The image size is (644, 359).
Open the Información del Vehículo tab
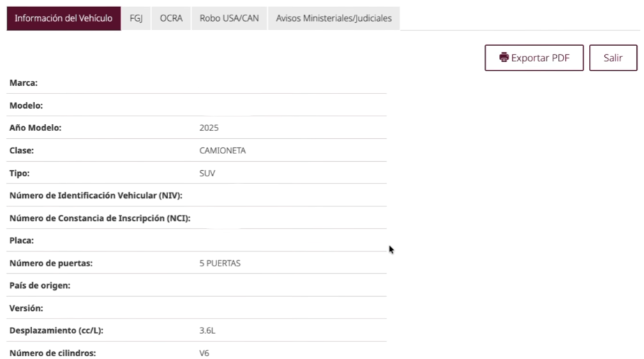(x=63, y=18)
